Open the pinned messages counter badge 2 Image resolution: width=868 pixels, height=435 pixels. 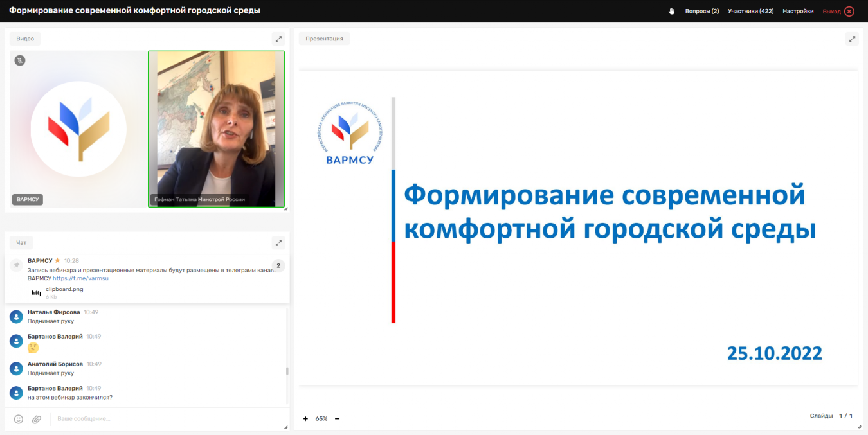click(x=278, y=265)
